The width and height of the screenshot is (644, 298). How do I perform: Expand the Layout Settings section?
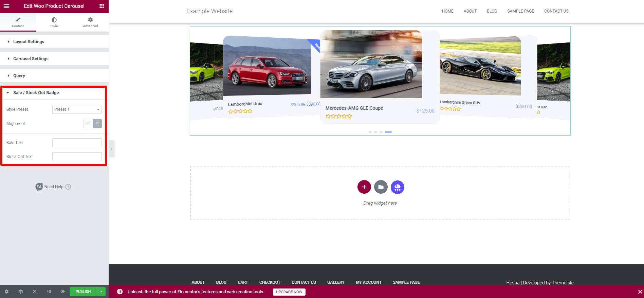pyautogui.click(x=54, y=42)
